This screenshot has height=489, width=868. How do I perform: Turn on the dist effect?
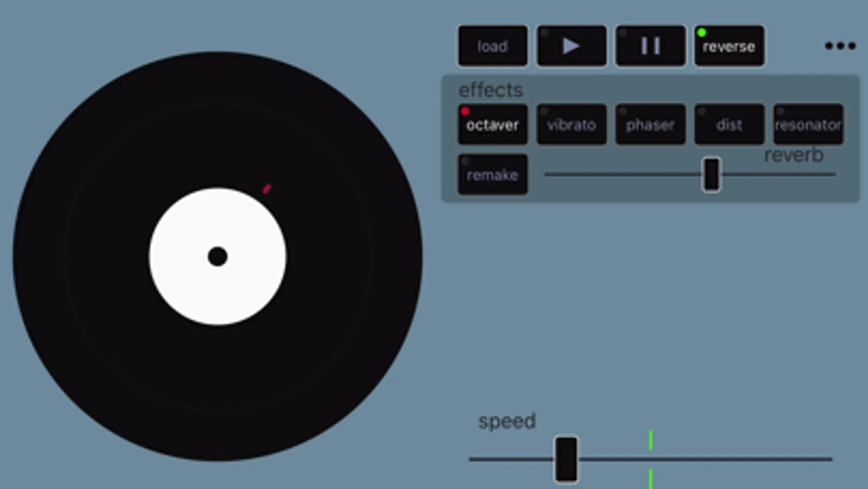pyautogui.click(x=729, y=124)
